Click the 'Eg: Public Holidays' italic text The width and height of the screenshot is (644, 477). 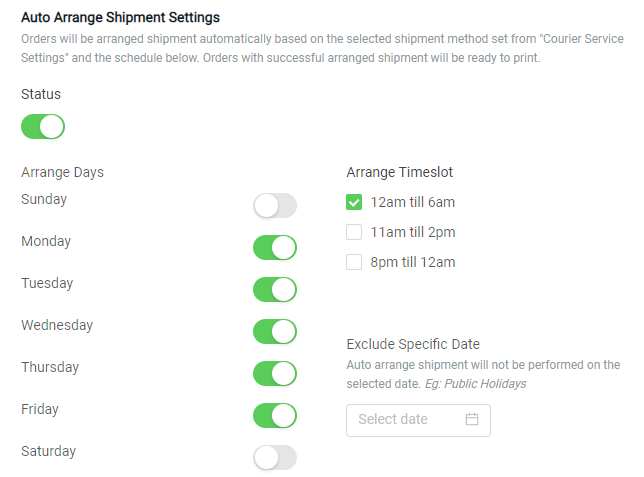tap(475, 384)
